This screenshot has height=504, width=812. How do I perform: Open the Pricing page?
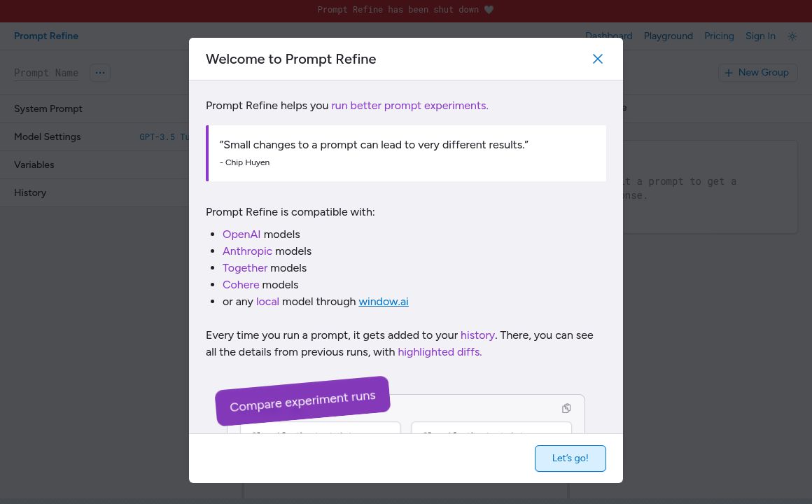point(719,36)
